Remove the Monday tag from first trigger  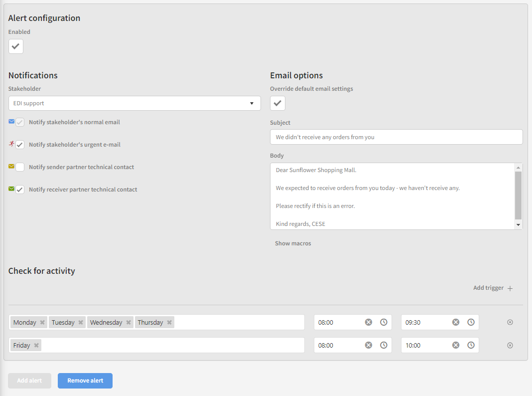click(42, 323)
